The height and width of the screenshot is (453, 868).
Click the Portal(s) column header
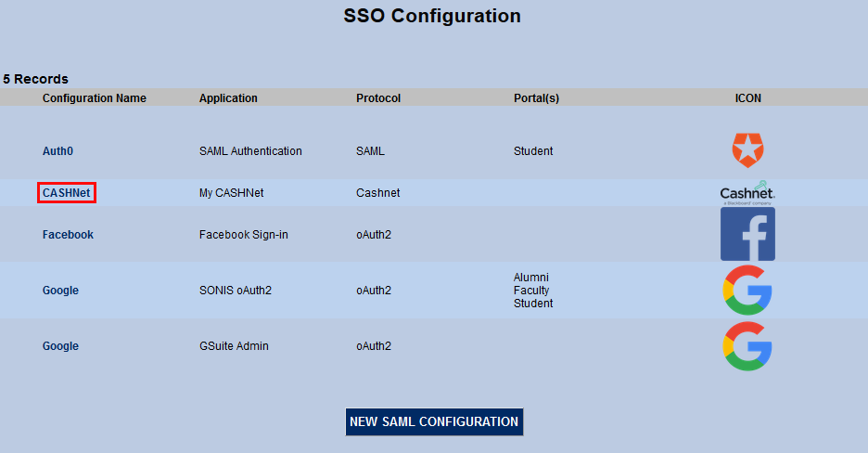[536, 98]
